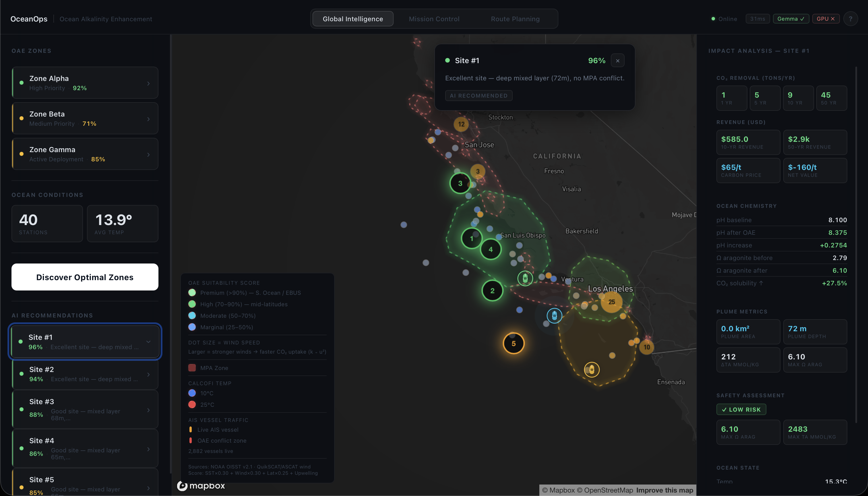
Task: Click the blue vessel icon offshore Los Angeles
Action: click(x=554, y=315)
